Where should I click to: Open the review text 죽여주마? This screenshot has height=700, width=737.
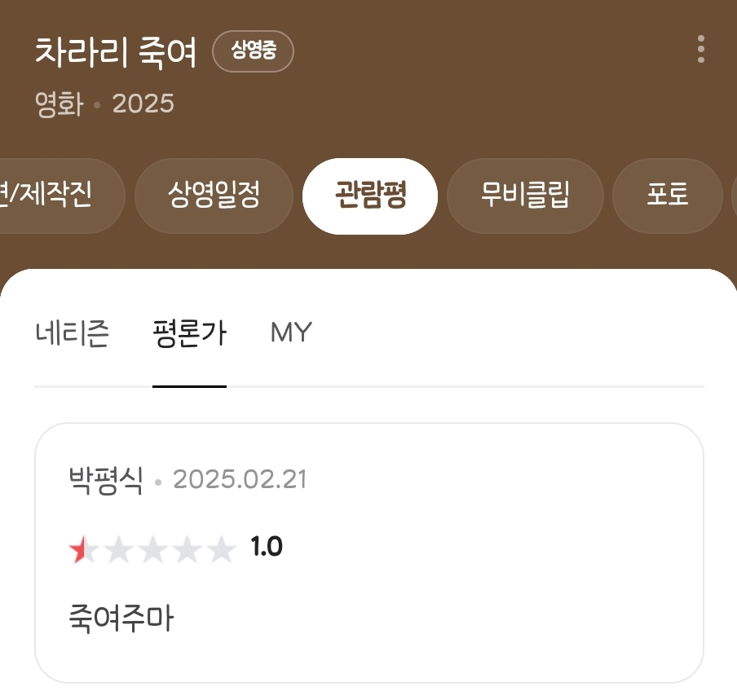pos(121,619)
